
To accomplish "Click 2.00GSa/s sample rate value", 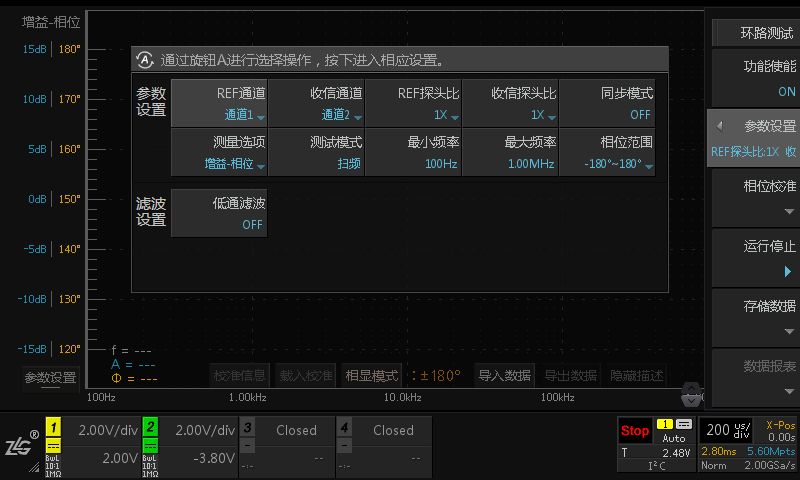I will point(769,465).
